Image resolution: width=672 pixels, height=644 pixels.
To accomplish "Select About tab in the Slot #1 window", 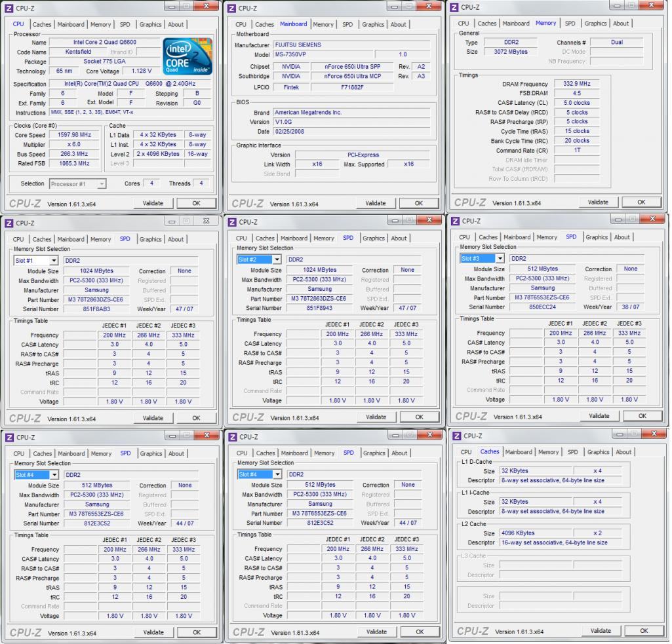I will 175,239.
